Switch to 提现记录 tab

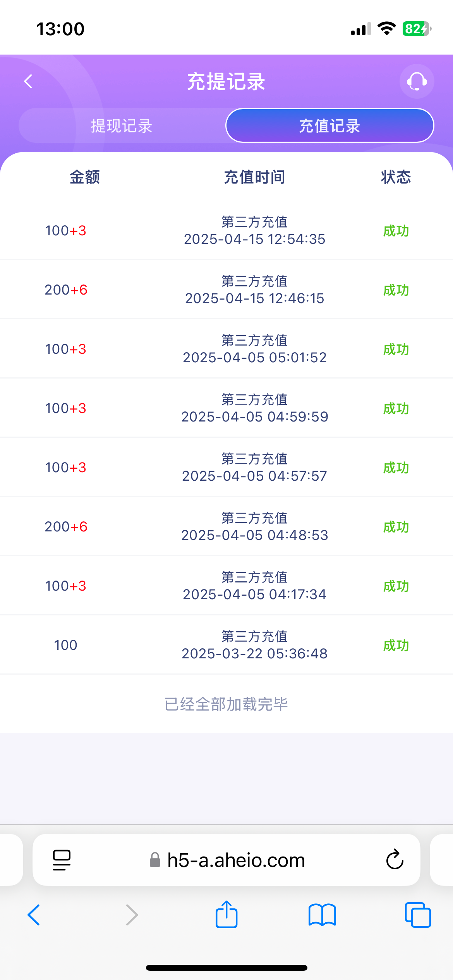point(122,126)
